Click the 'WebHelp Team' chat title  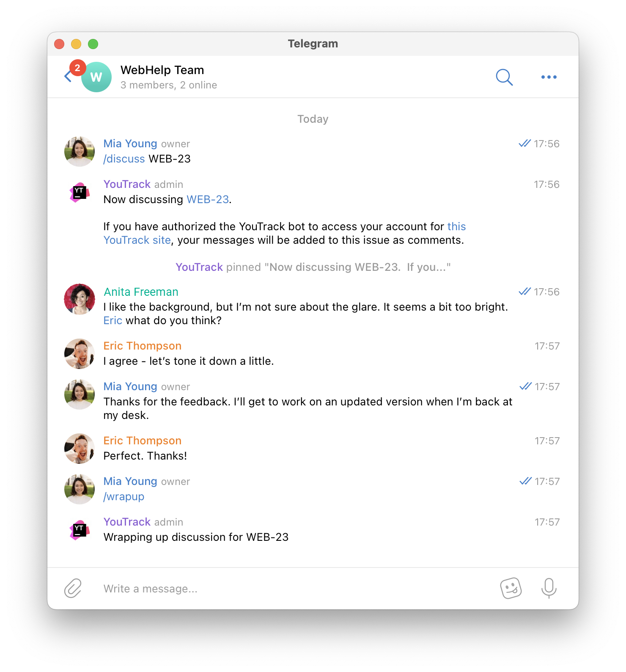(162, 70)
